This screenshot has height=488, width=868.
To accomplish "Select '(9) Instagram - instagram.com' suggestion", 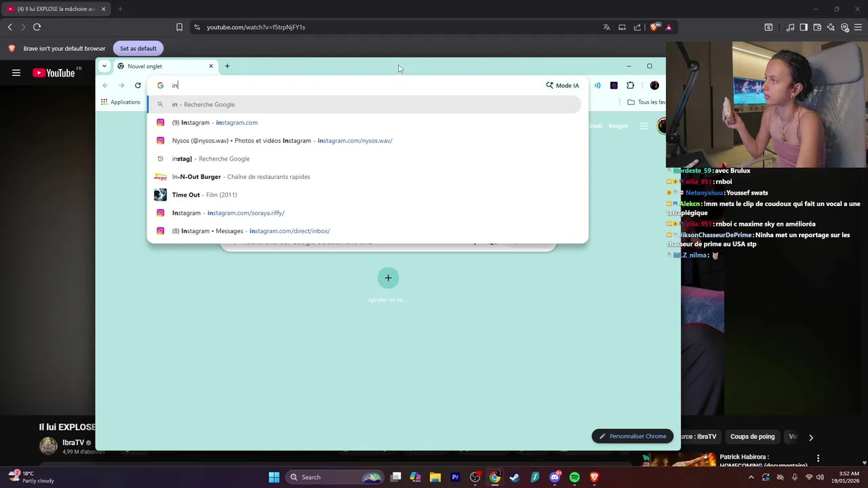I will point(365,123).
